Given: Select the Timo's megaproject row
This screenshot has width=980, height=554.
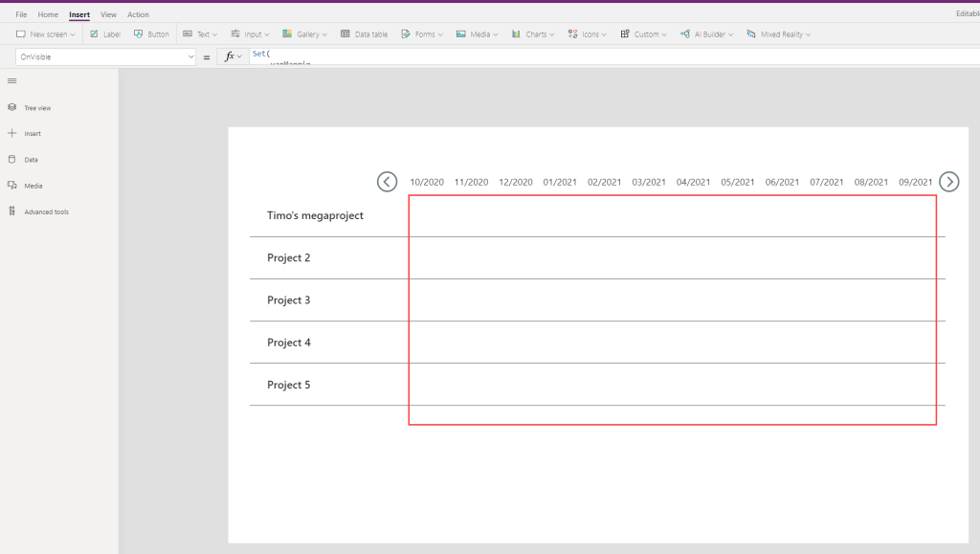Looking at the screenshot, I should click(315, 216).
